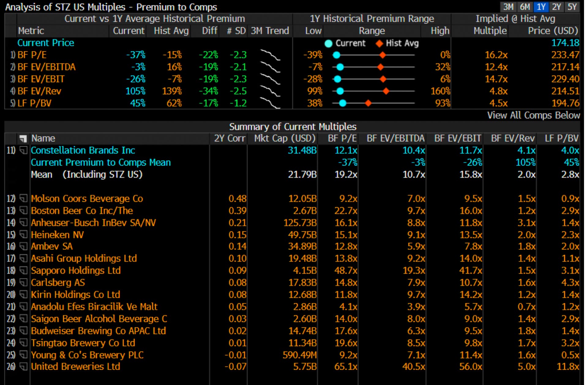Sort by Mkt Cap (USD) column header
This screenshot has width=588, height=385.
click(x=284, y=138)
